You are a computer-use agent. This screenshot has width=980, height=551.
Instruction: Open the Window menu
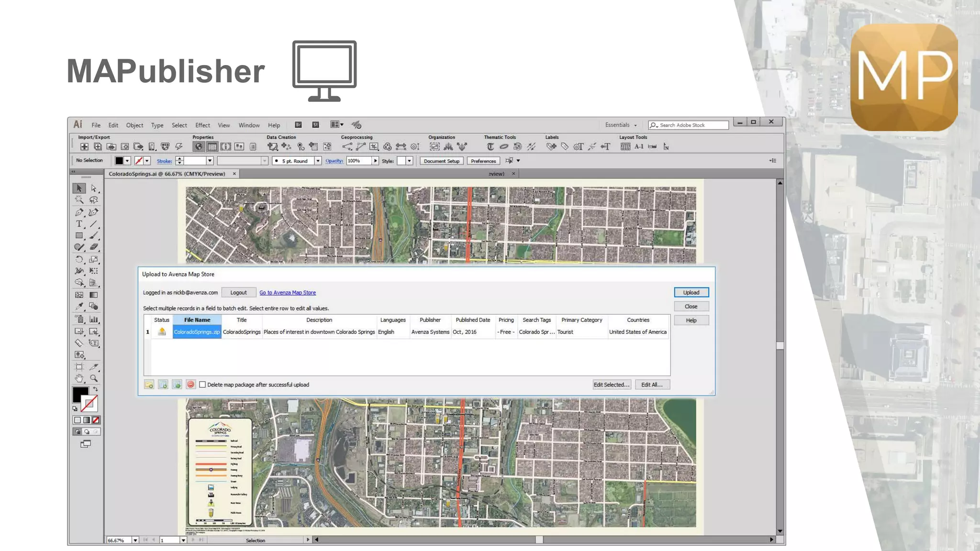tap(249, 125)
